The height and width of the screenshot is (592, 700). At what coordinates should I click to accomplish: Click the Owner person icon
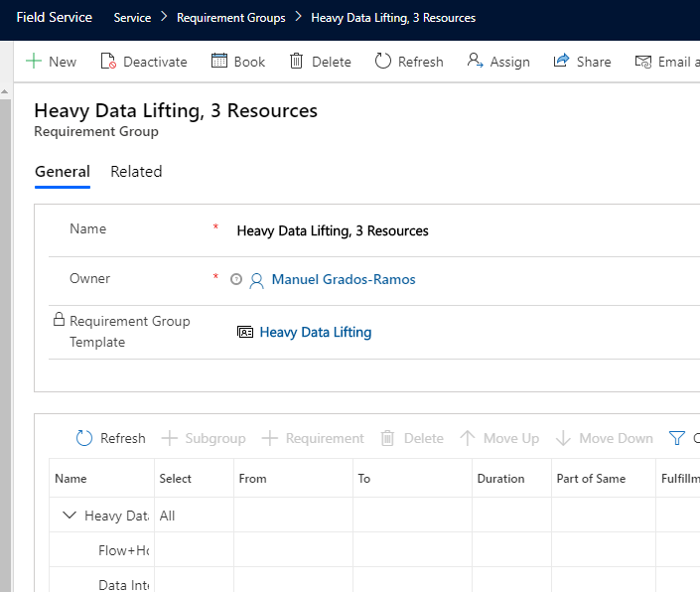(257, 281)
